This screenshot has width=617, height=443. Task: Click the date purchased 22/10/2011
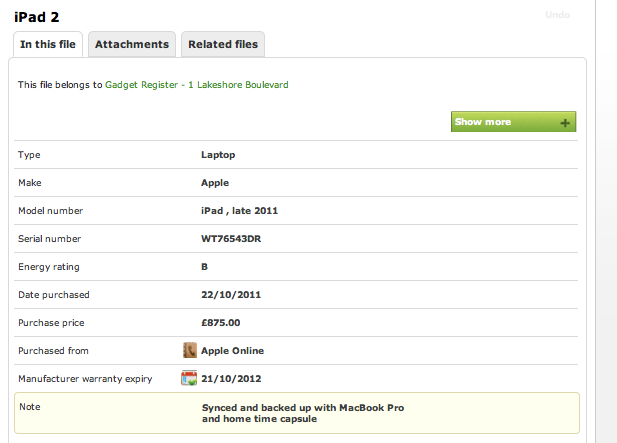click(231, 295)
